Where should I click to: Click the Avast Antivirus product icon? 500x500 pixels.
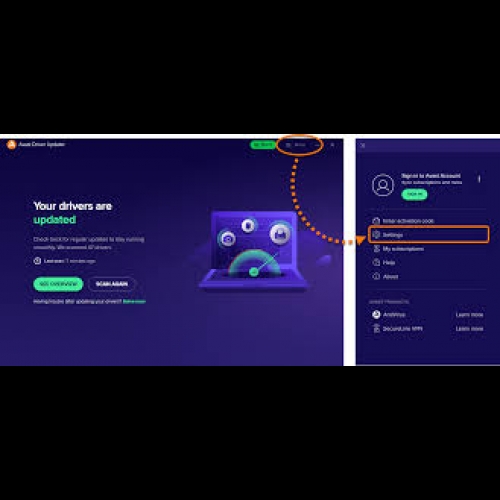click(x=376, y=314)
